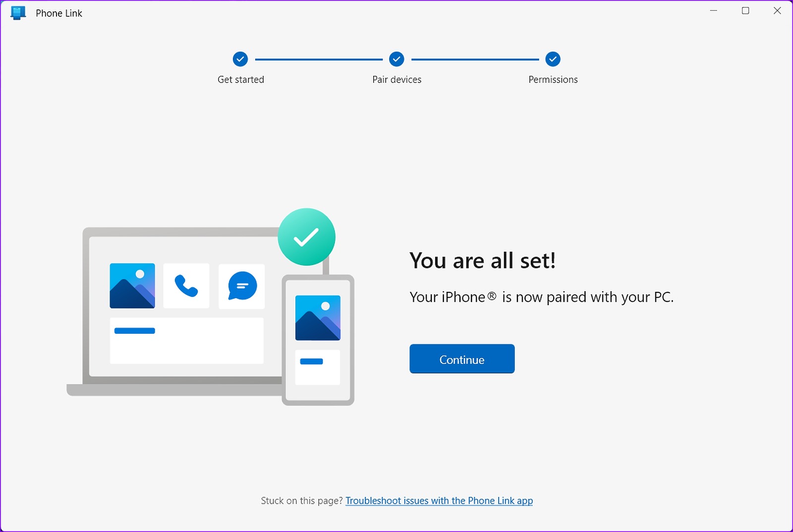Click the photo icon on the laptop illustration
The image size is (793, 532).
pos(132,286)
